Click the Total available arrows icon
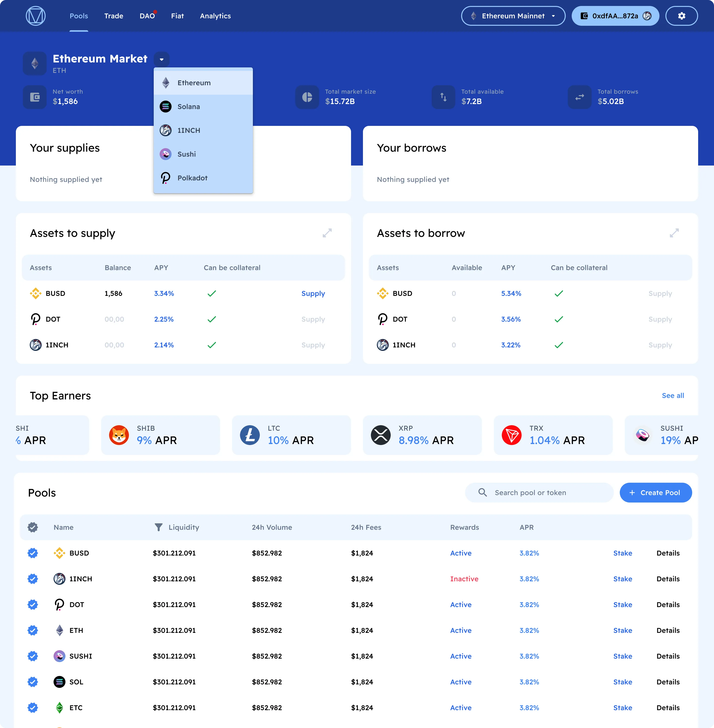 443,97
